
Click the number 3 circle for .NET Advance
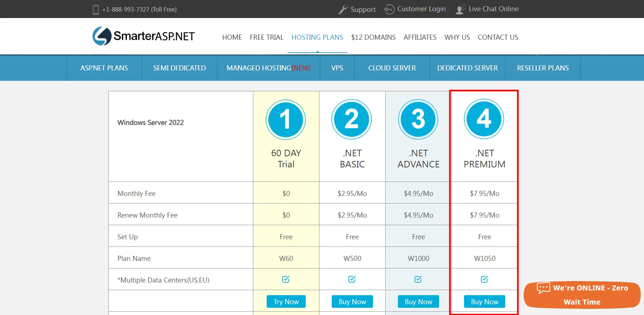(x=418, y=119)
